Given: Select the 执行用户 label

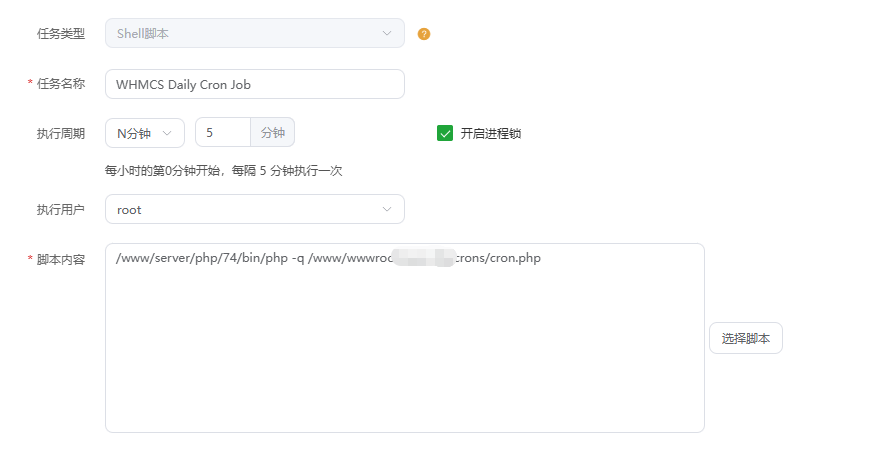Looking at the screenshot, I should [61, 209].
